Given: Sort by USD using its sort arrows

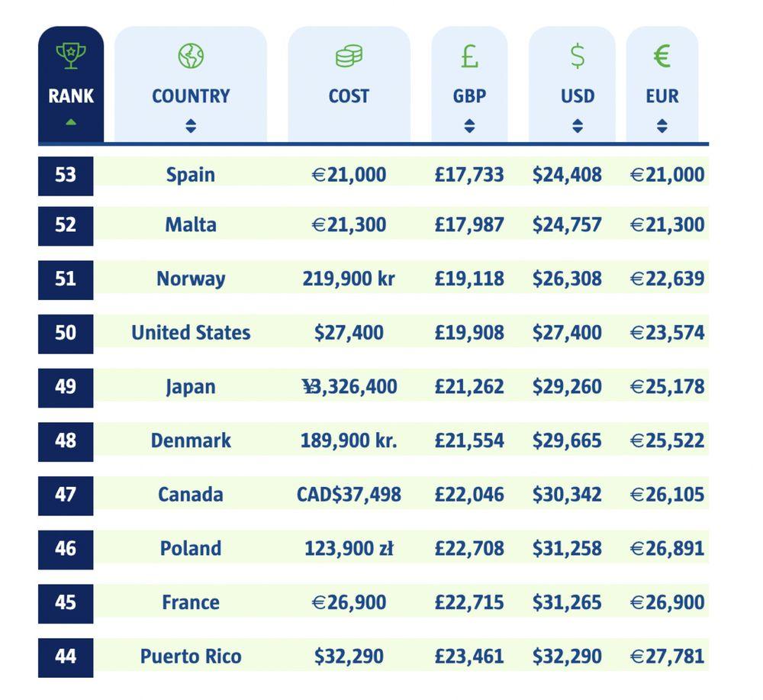Looking at the screenshot, I should 578,126.
